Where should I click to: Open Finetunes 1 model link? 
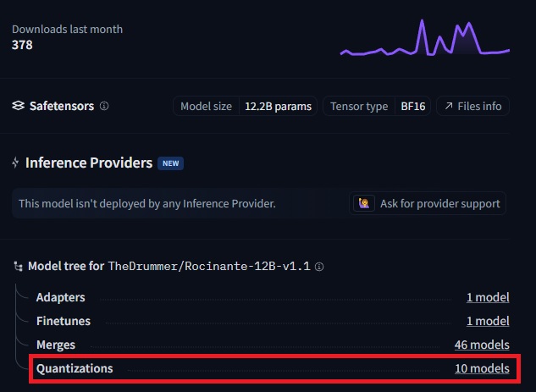click(488, 321)
